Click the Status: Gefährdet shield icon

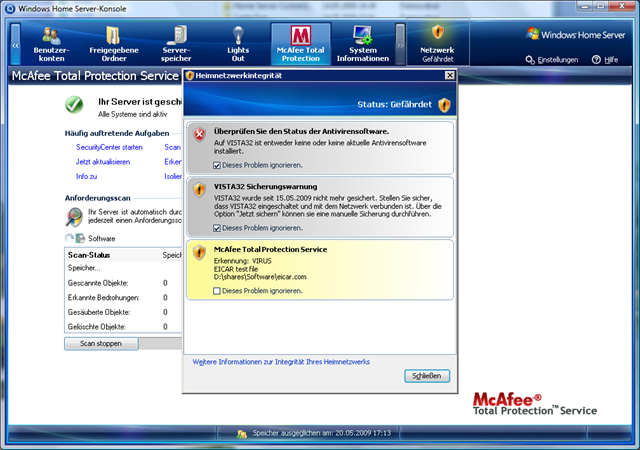click(444, 105)
